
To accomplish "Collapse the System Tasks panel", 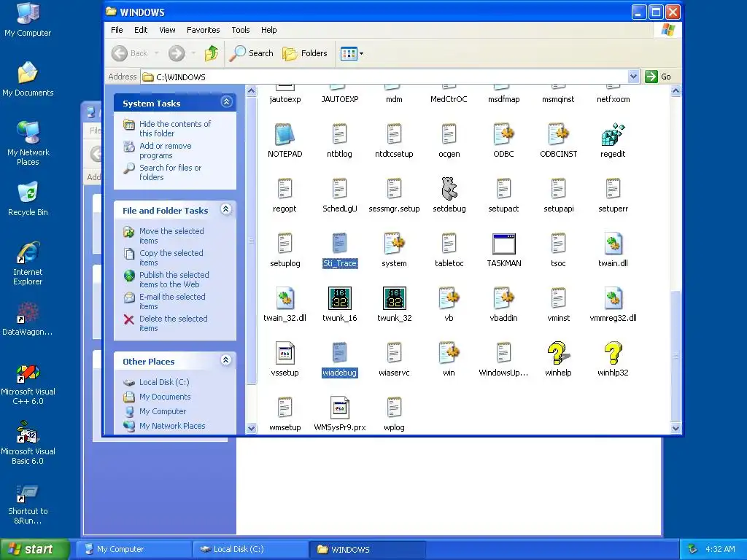I will pyautogui.click(x=226, y=102).
